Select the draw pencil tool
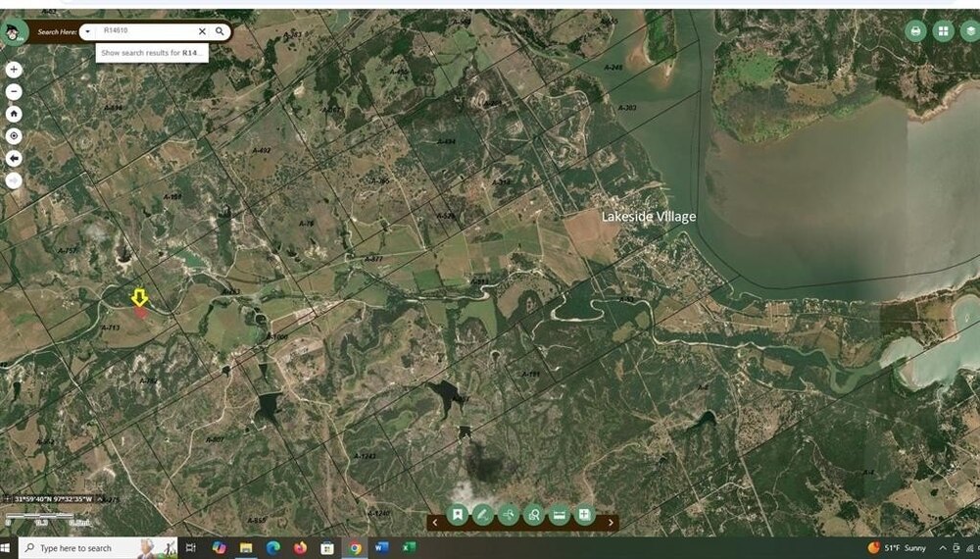This screenshot has height=559, width=980. click(x=482, y=514)
